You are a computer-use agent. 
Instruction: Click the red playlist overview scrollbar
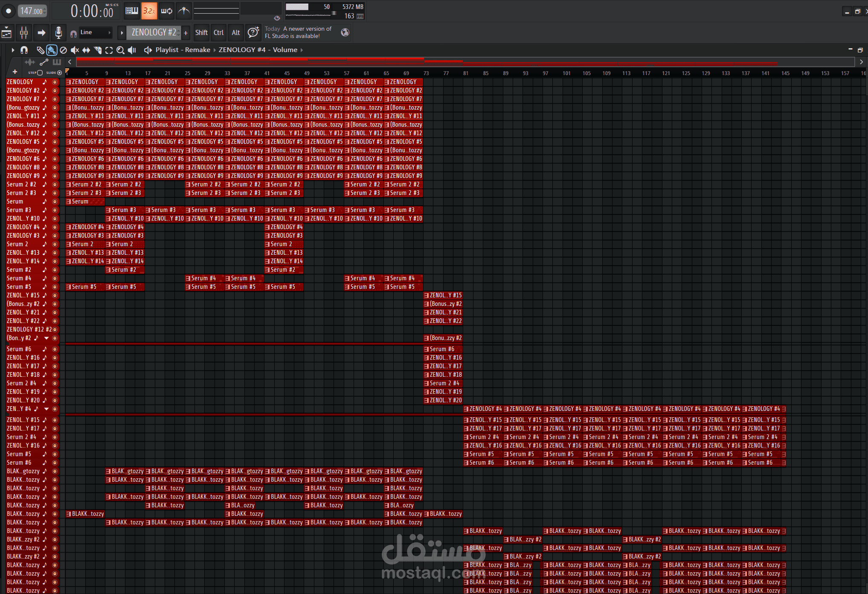tap(466, 62)
